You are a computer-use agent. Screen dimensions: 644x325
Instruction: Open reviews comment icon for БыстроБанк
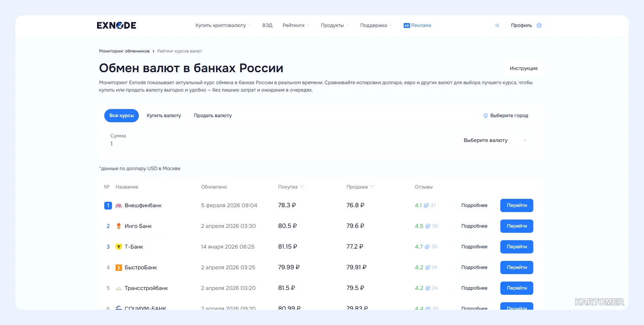(428, 268)
